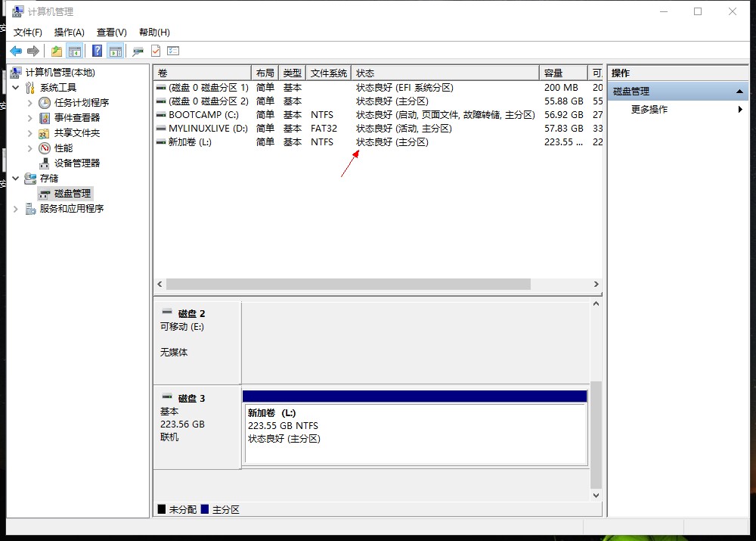Click the Back arrow toolbar icon
756x541 pixels.
pyautogui.click(x=16, y=51)
